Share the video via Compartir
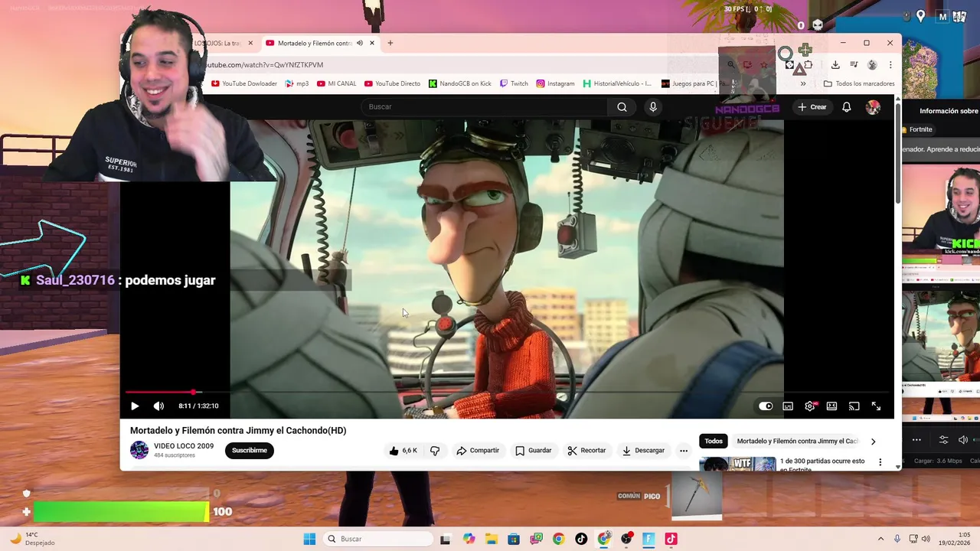980x551 pixels. tap(478, 451)
